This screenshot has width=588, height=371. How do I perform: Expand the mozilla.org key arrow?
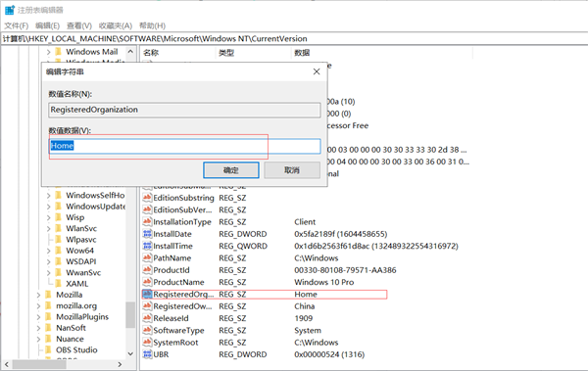point(38,305)
